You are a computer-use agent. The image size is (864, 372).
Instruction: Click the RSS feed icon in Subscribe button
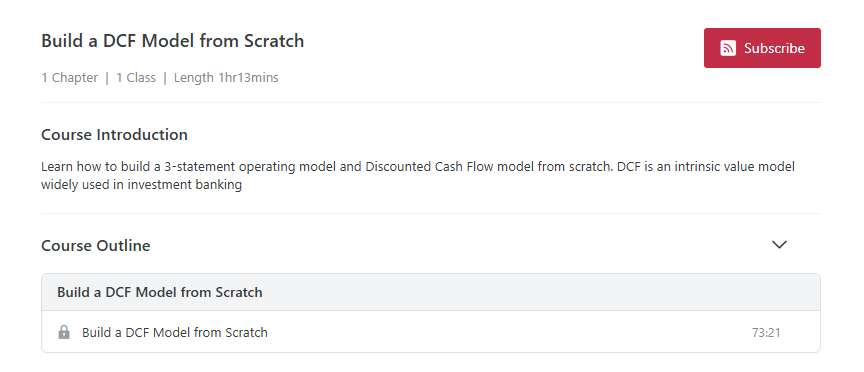point(728,48)
